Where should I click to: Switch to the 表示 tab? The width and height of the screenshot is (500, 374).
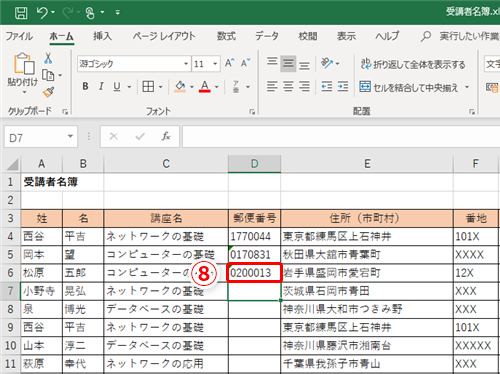coord(346,36)
